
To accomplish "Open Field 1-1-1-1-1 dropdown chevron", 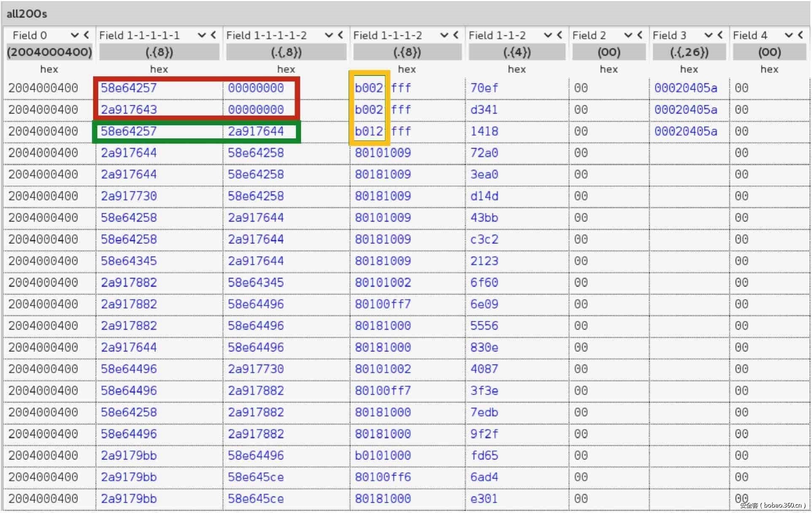I will (202, 35).
